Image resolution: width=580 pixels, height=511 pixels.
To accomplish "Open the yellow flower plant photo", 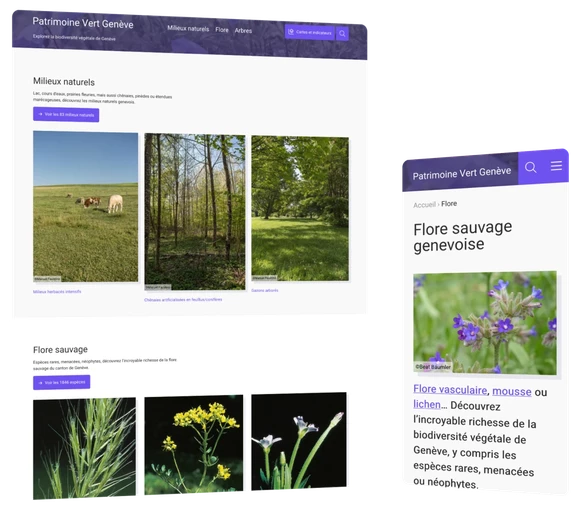I will click(194, 444).
